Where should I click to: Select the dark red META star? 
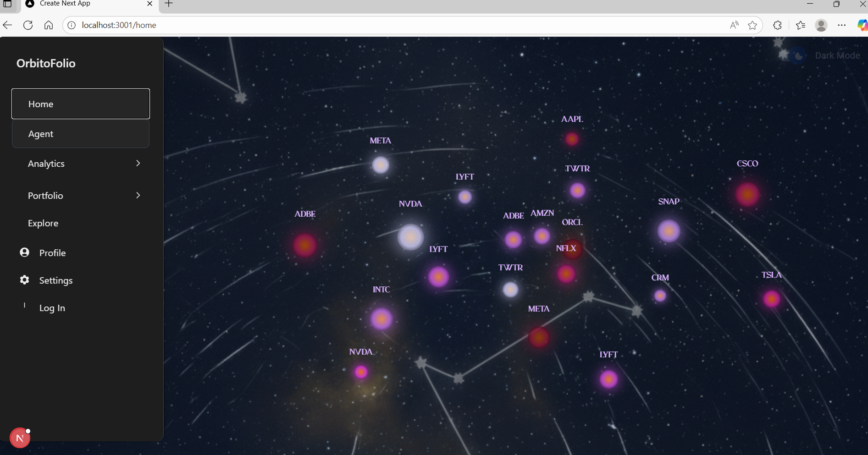(x=539, y=337)
